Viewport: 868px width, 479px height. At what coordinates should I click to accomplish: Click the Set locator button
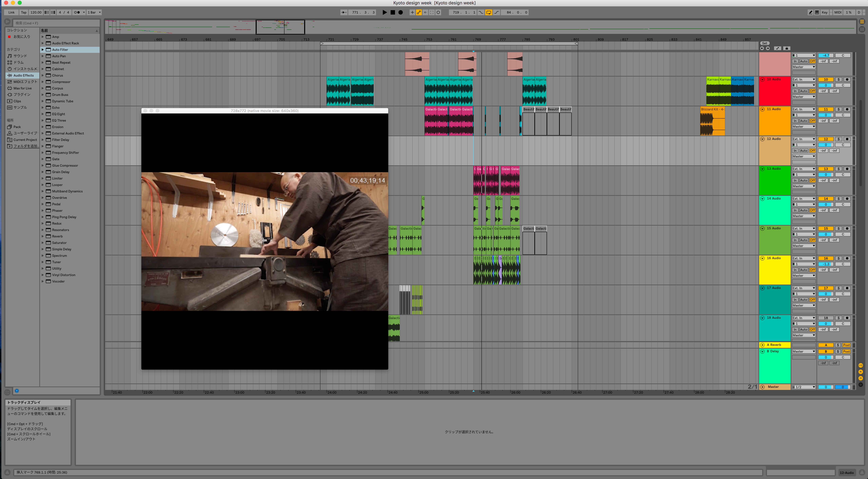[x=765, y=43]
